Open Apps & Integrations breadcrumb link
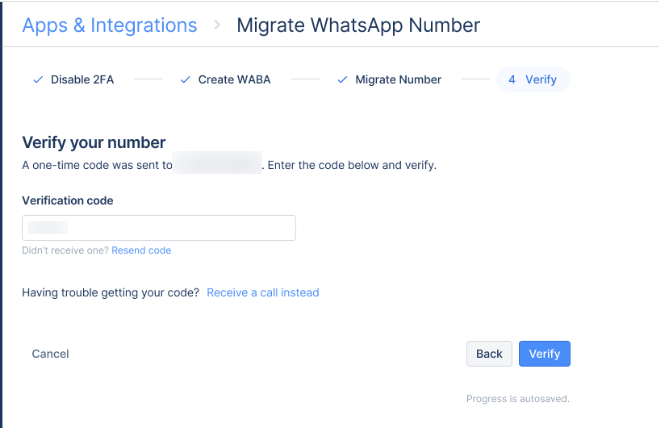 [110, 25]
